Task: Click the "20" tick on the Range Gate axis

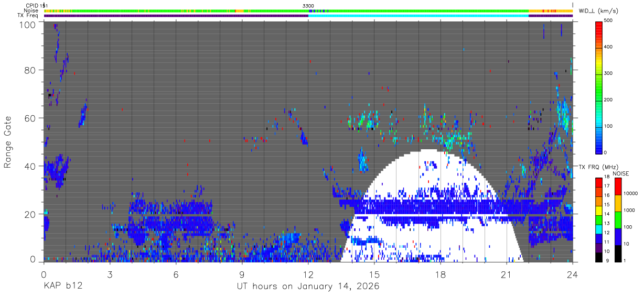Action: click(x=31, y=214)
